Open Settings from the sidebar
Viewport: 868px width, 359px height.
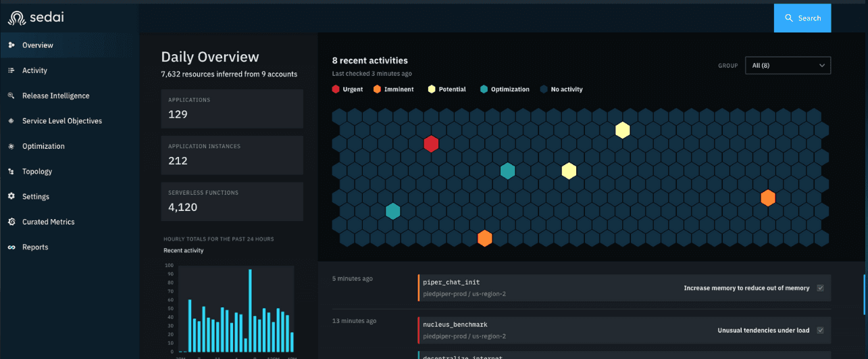point(70,196)
